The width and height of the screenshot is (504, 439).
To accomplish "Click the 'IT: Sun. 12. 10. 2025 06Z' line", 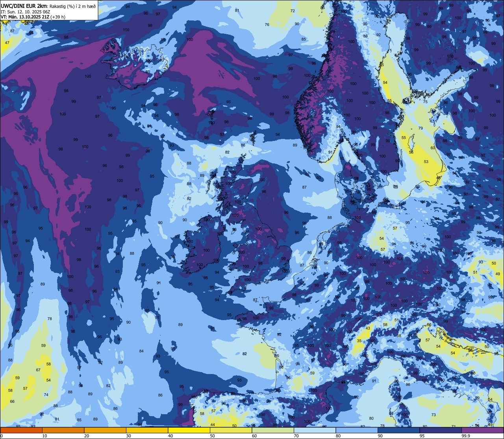I will pos(26,12).
